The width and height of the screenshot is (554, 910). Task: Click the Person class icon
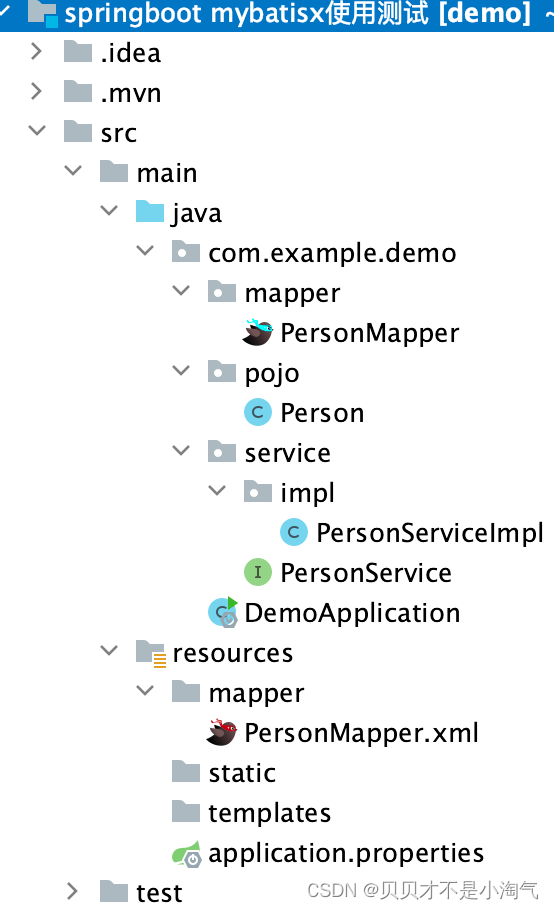click(258, 413)
